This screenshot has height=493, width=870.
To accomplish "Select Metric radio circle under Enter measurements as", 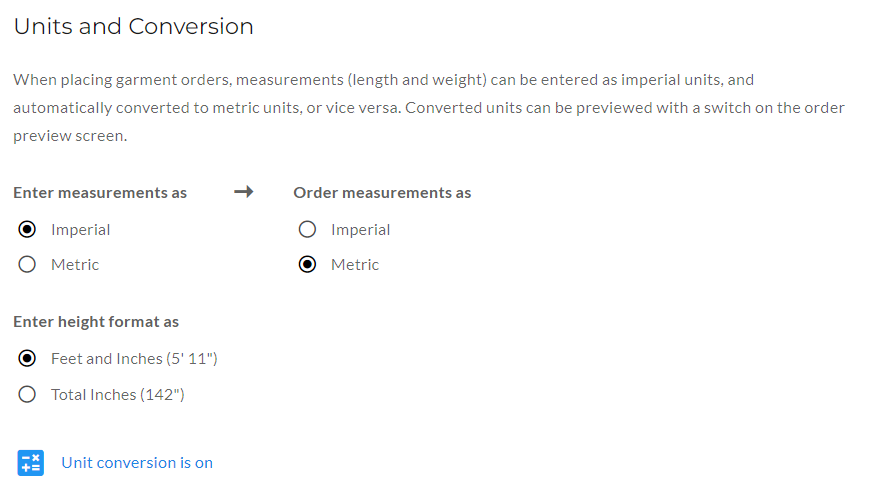I will click(x=27, y=265).
